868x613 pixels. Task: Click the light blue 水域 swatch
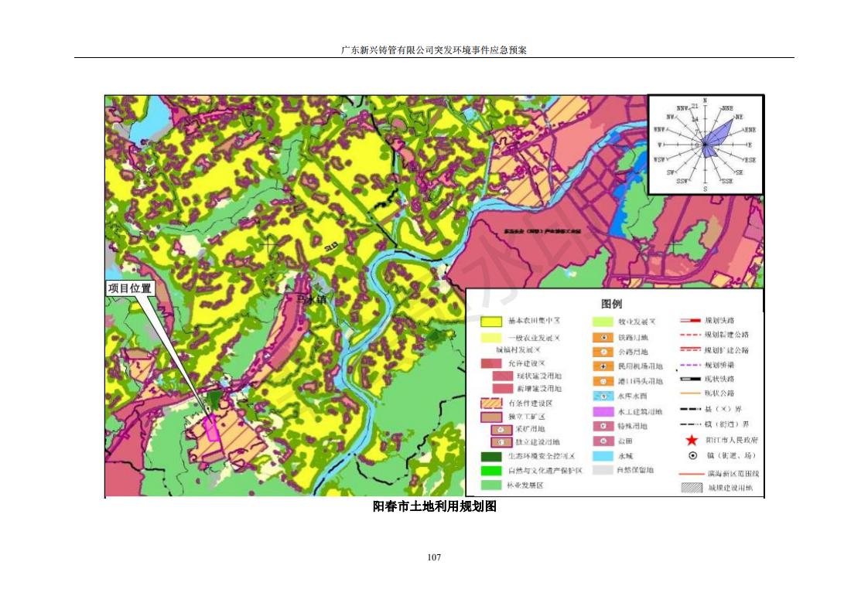tap(603, 456)
